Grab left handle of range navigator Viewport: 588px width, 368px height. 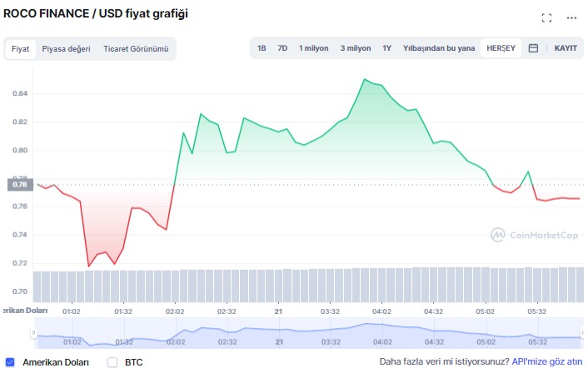pos(34,333)
